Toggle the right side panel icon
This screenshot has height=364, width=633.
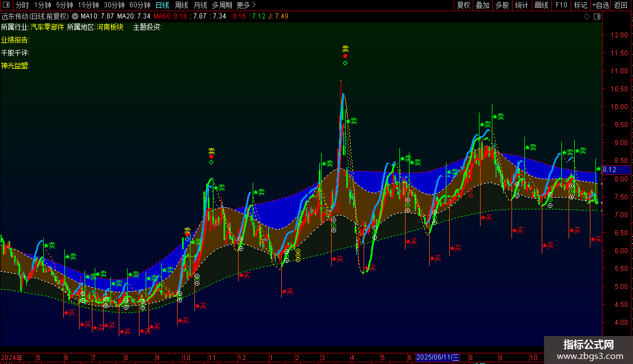click(597, 17)
